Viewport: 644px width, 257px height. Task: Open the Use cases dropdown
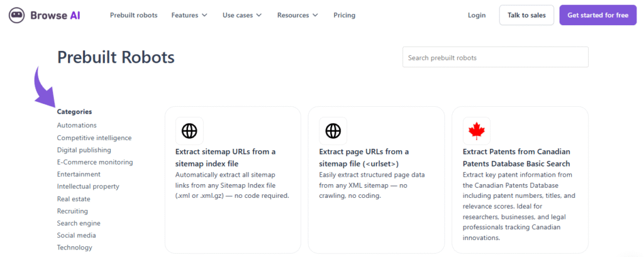click(x=242, y=15)
